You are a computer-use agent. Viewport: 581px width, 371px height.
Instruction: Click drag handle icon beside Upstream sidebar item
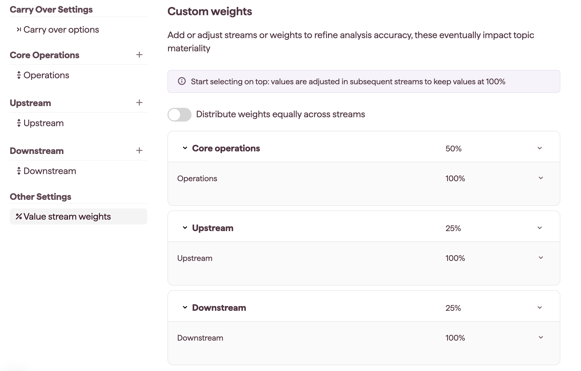point(19,123)
